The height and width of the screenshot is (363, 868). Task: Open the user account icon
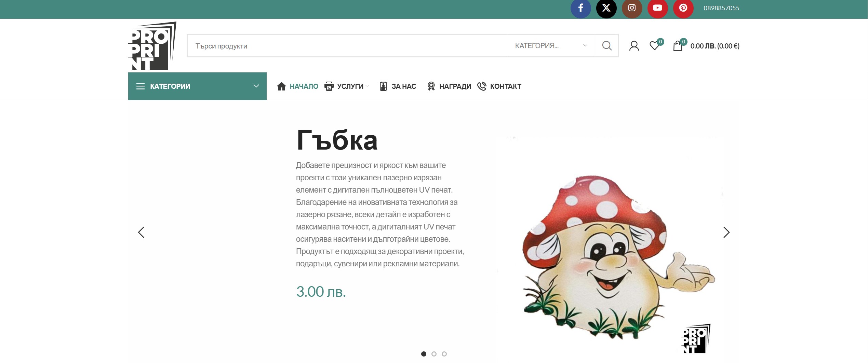[x=634, y=46]
